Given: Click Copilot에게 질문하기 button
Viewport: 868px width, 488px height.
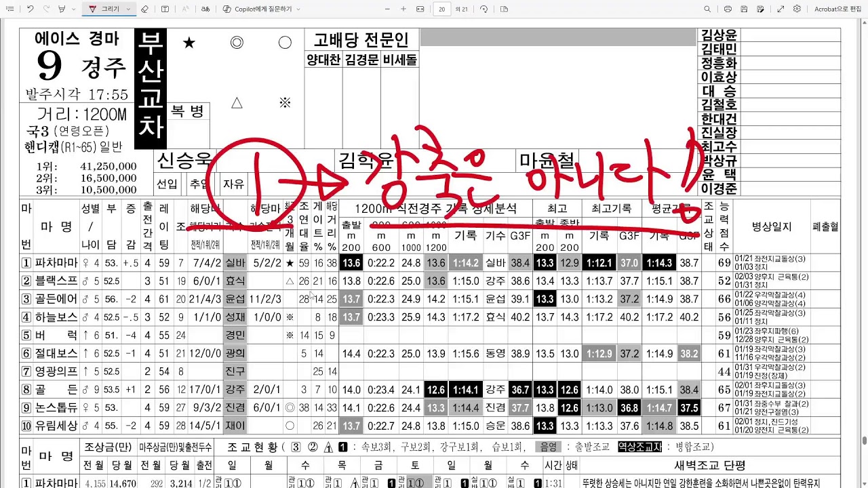Looking at the screenshot, I should (258, 9).
